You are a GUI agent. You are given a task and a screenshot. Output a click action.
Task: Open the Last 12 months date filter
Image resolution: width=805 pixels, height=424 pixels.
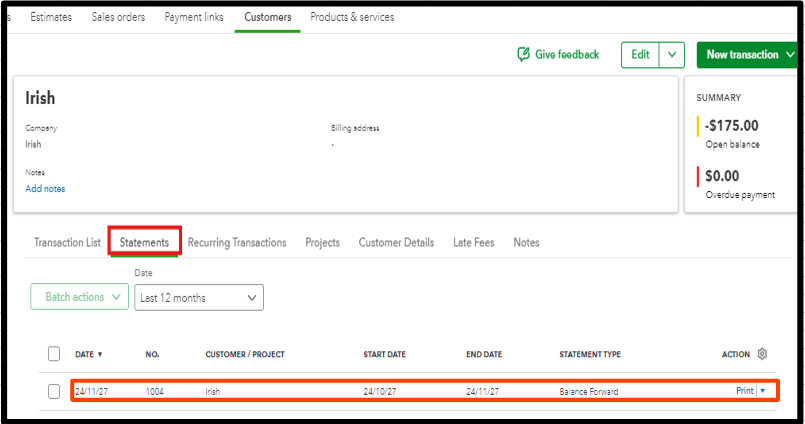198,297
